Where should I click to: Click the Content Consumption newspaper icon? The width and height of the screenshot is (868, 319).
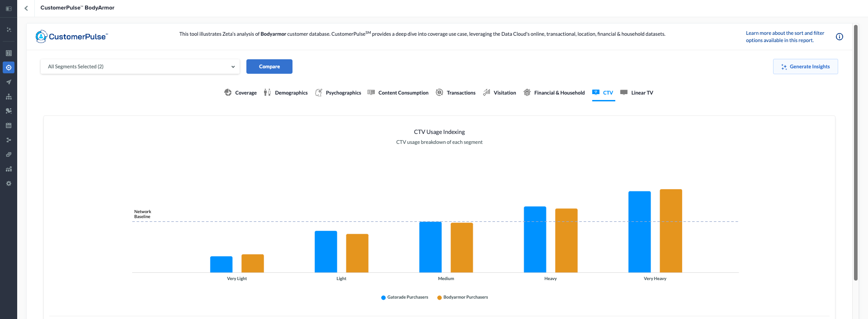(371, 92)
